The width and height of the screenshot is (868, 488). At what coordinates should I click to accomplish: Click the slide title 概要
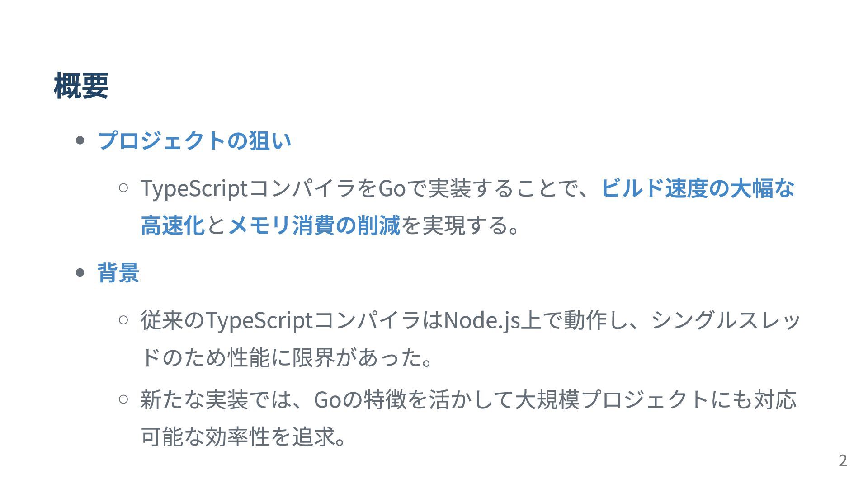(81, 85)
